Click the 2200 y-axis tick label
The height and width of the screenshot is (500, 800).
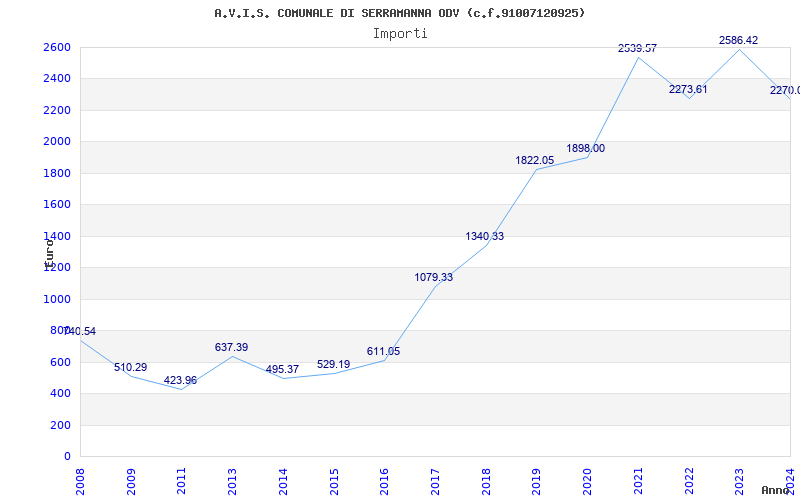click(57, 110)
